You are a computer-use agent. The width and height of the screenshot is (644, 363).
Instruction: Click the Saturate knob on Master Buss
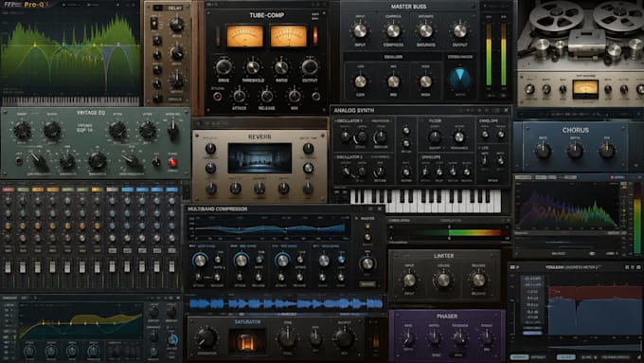(x=426, y=31)
